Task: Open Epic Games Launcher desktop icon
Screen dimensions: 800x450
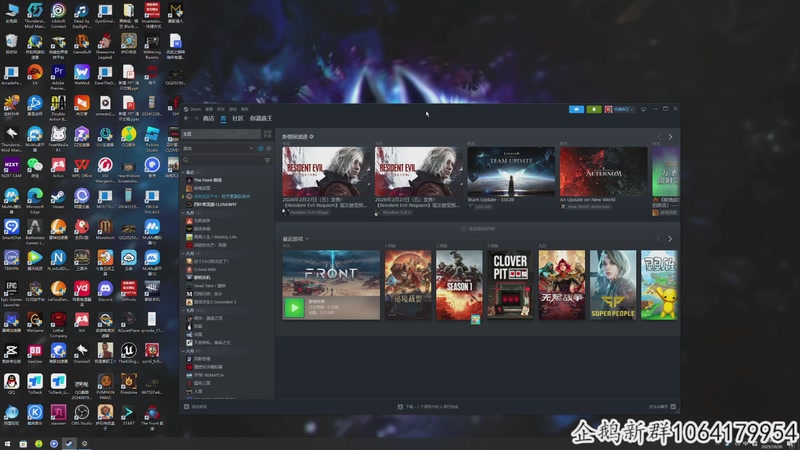Action: click(11, 293)
